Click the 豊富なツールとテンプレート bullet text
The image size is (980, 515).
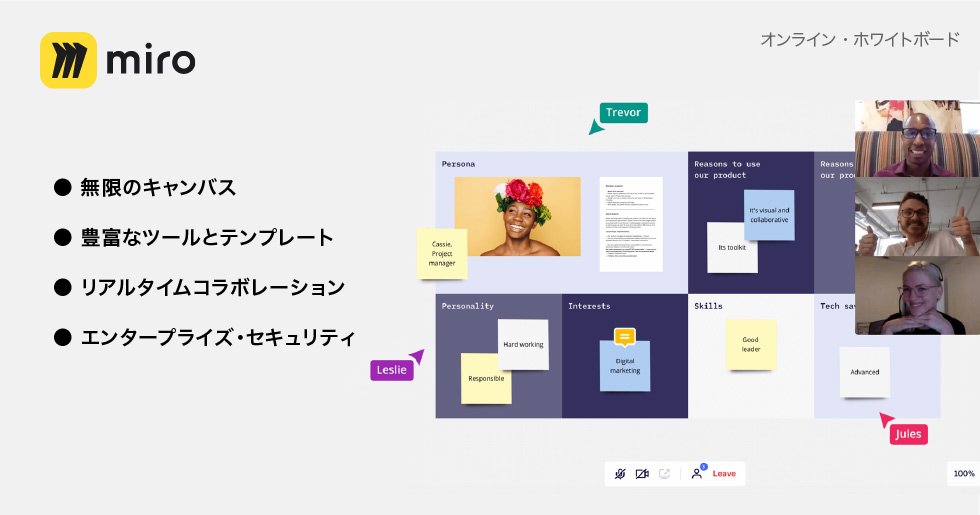pyautogui.click(x=207, y=238)
